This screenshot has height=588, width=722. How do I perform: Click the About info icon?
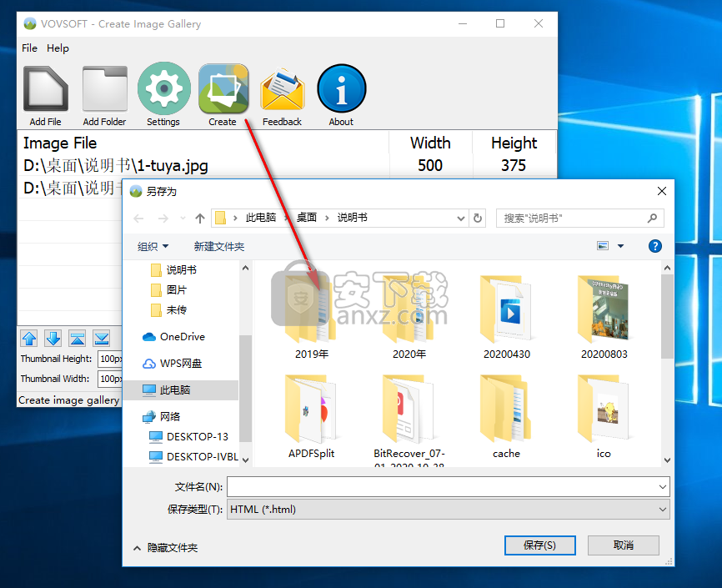[341, 88]
